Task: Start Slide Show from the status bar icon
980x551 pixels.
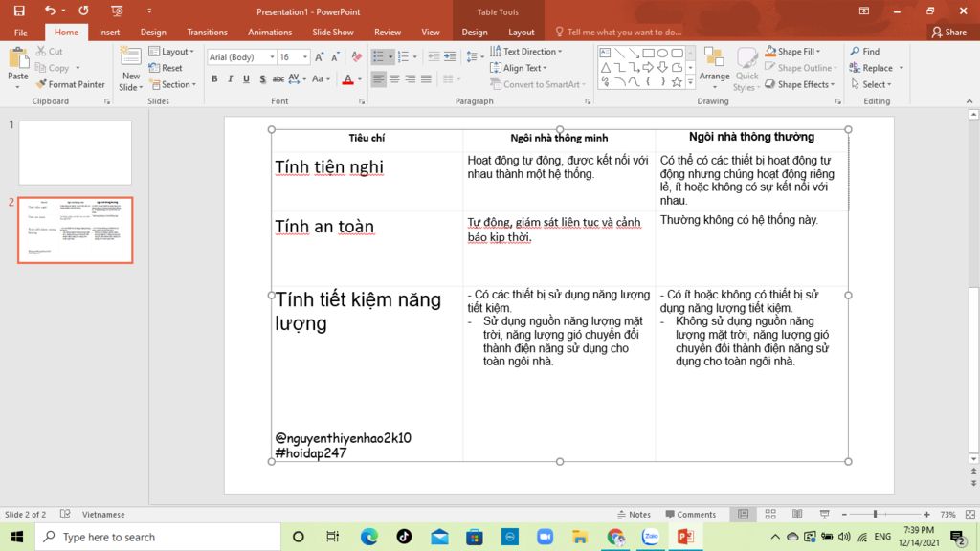Action: [x=824, y=514]
